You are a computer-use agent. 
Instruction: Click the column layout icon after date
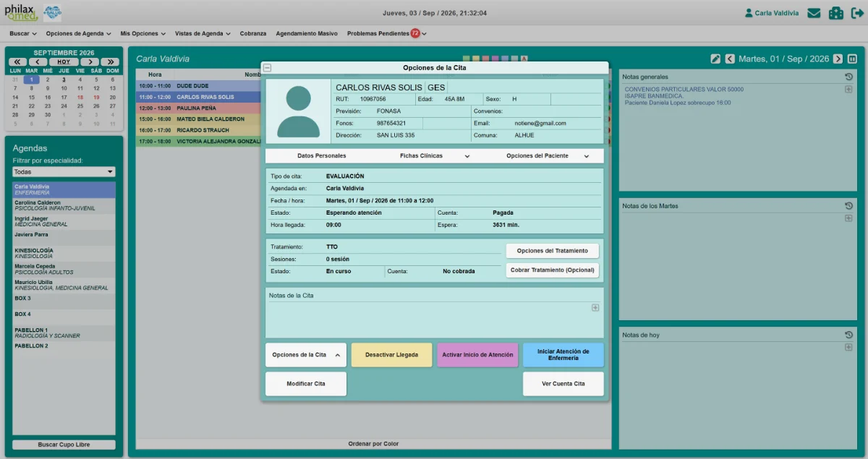pyautogui.click(x=852, y=59)
